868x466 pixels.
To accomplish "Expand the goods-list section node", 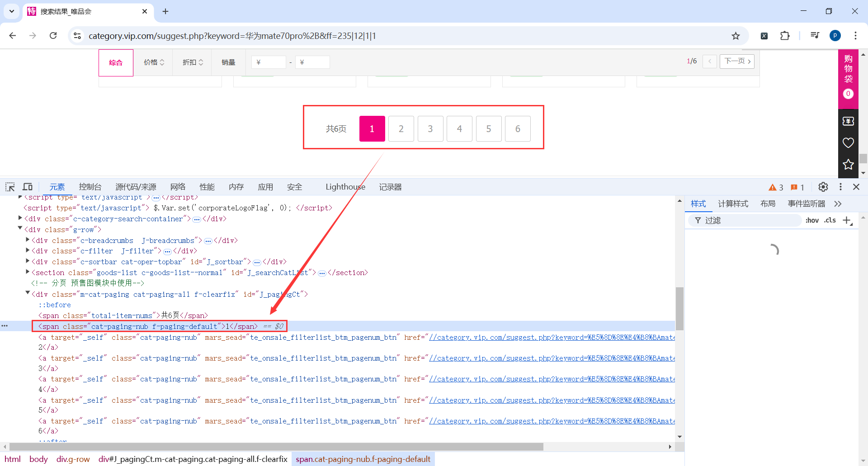I will [28, 272].
